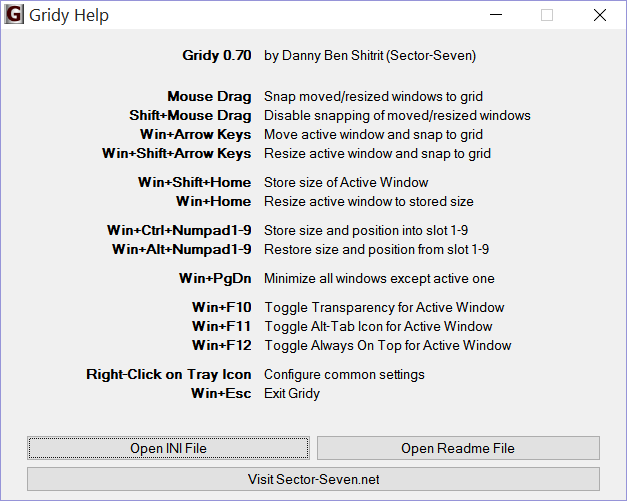627x501 pixels.
Task: Open the Readme File button
Action: 458,448
